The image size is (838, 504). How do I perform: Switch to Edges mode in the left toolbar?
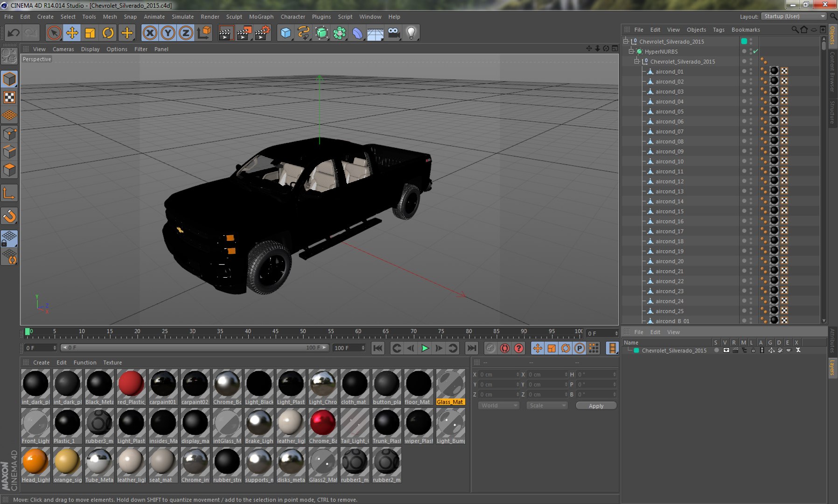pyautogui.click(x=9, y=152)
